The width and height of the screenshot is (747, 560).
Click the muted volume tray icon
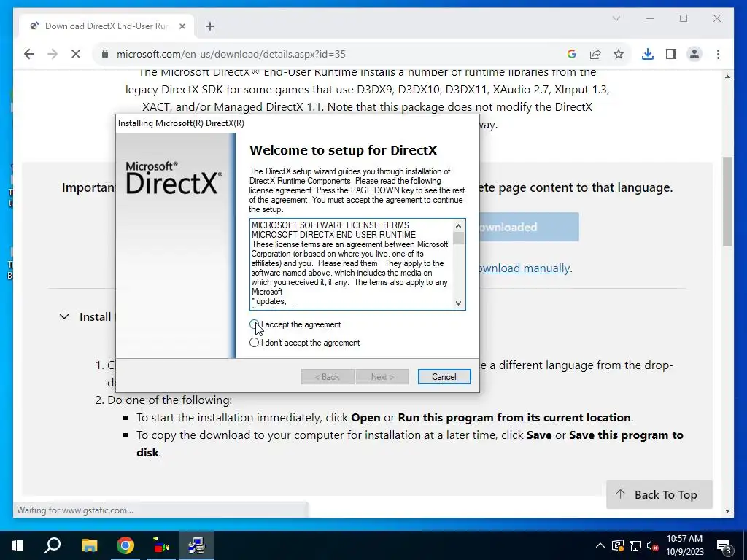click(x=652, y=545)
